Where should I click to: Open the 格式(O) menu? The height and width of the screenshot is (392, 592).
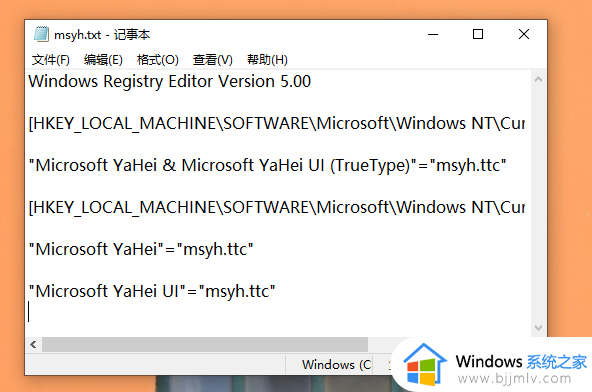(x=157, y=60)
